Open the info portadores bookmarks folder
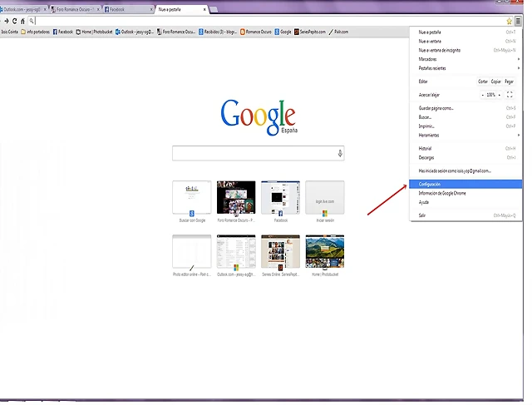The width and height of the screenshot is (532, 405). coord(35,32)
